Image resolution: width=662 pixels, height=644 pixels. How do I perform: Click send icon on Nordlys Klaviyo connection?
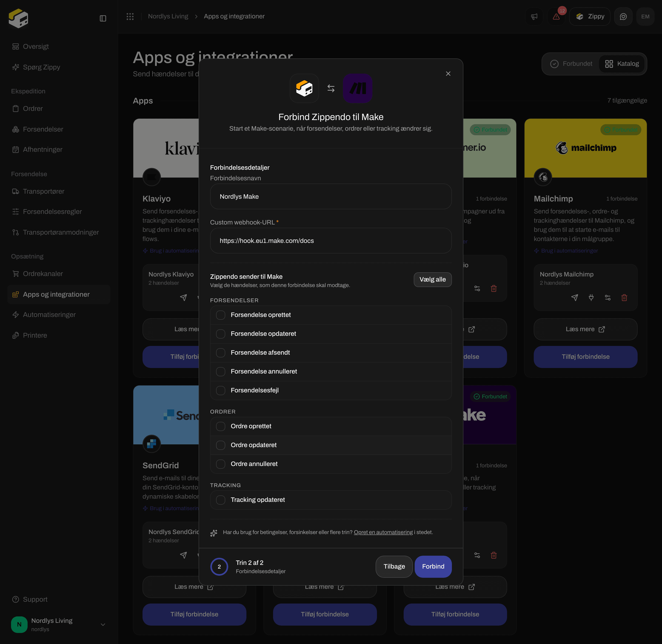[183, 297]
